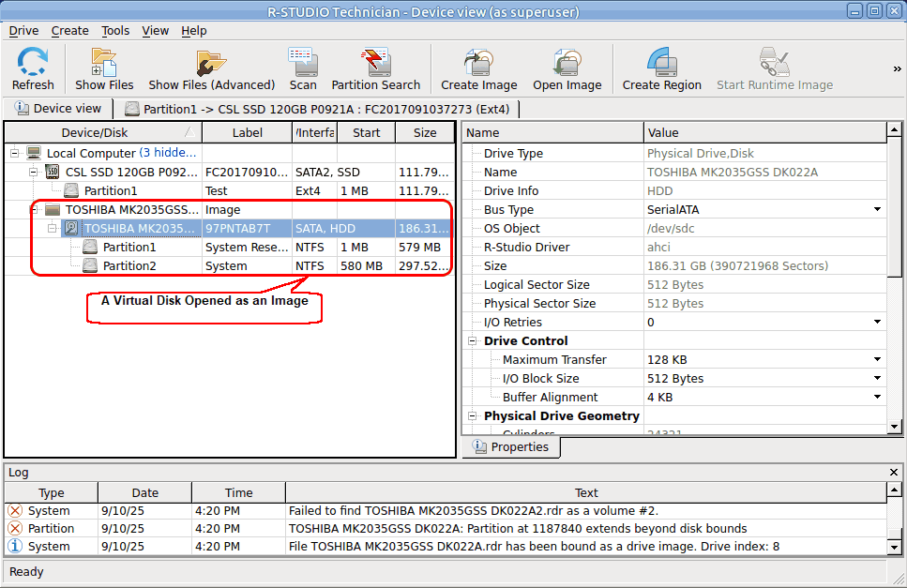Screen dimensions: 907x588
Task: Show more toolbar items via chevron
Action: pos(898,68)
